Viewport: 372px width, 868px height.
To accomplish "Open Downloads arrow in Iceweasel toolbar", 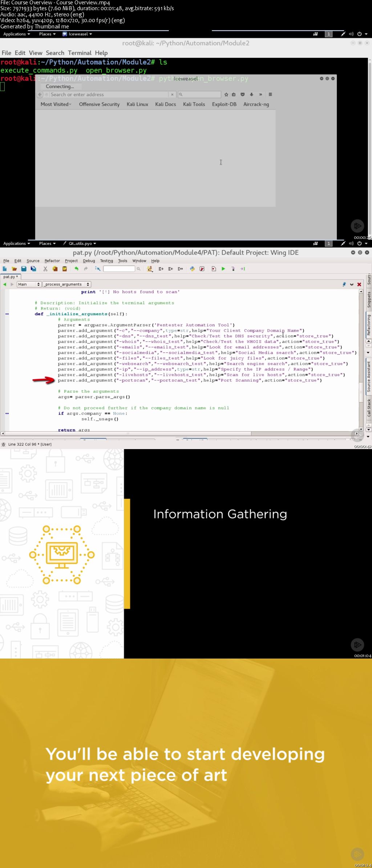I will pos(251,95).
